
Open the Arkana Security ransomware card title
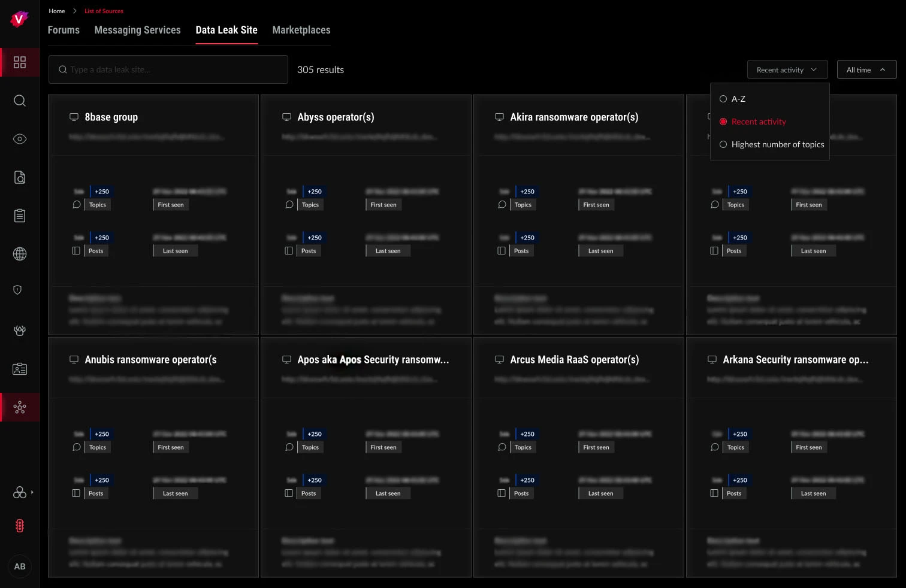[795, 360]
